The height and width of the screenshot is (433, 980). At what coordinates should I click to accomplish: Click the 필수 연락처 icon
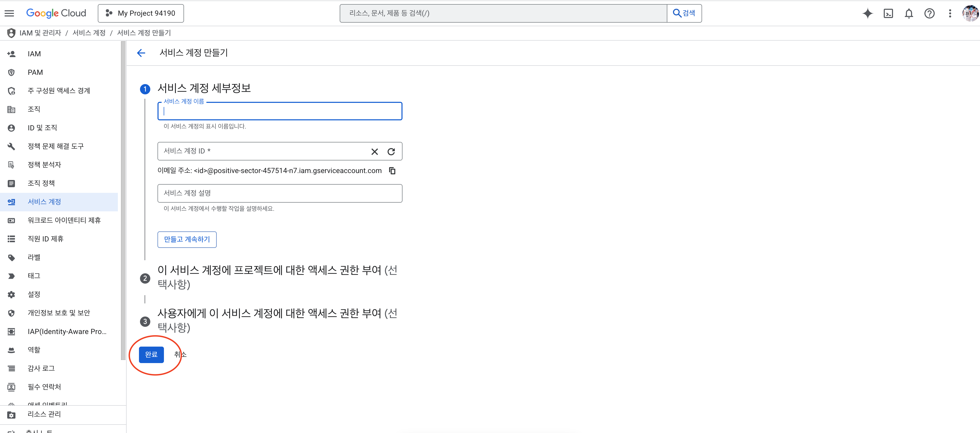[x=11, y=387]
